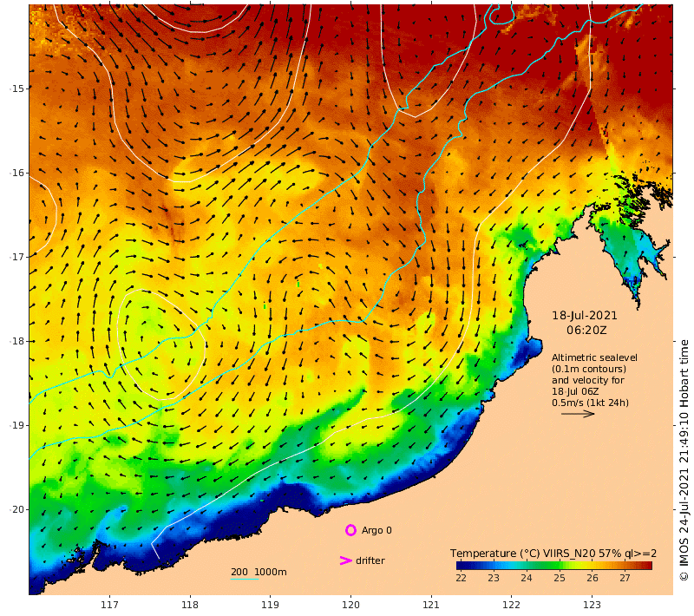The height and width of the screenshot is (616, 694).
Task: Click the '18-Jul-2021' date text
Action: coord(584,316)
